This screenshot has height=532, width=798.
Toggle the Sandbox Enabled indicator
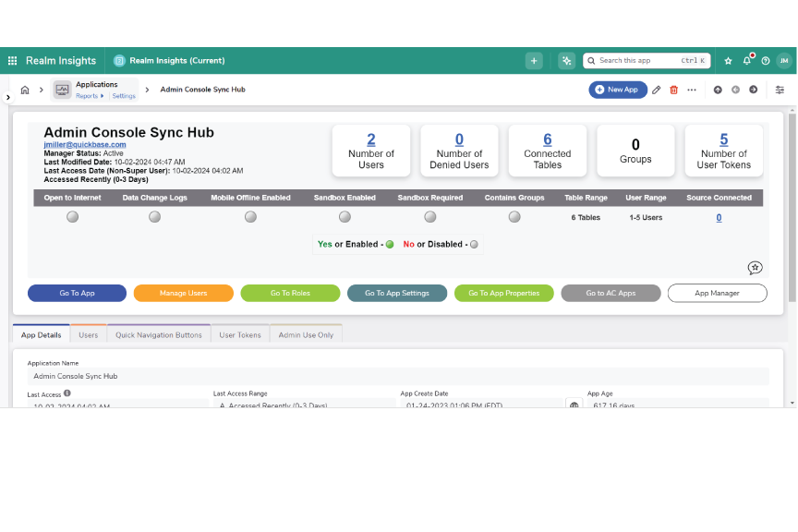pos(345,217)
